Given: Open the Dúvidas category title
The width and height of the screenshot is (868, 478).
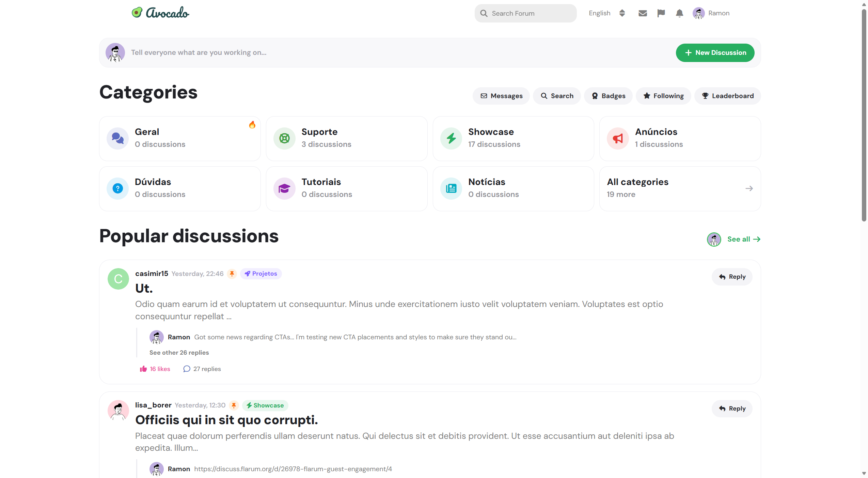Looking at the screenshot, I should click(153, 182).
